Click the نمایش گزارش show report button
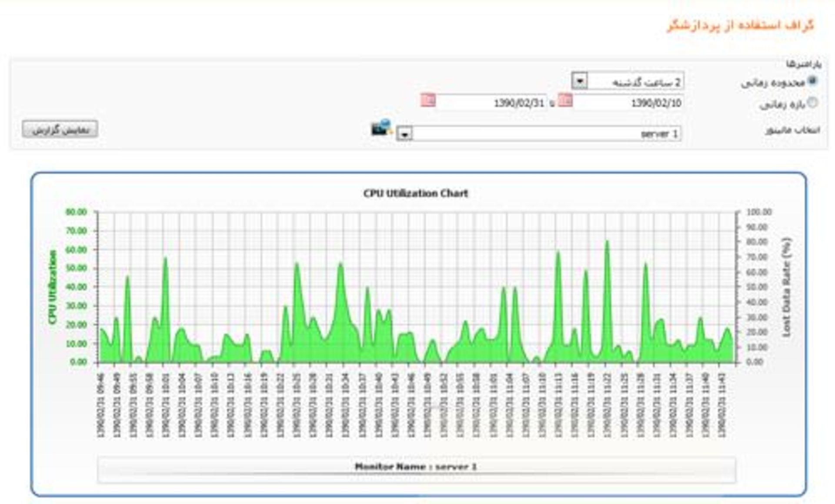This screenshot has width=835, height=504. 60,129
